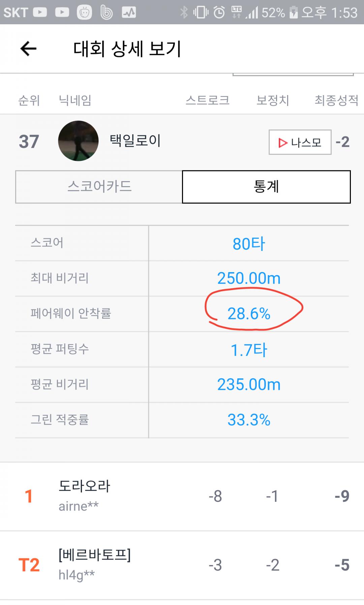Open the 나스모 swing video
364x605 pixels.
(x=300, y=142)
